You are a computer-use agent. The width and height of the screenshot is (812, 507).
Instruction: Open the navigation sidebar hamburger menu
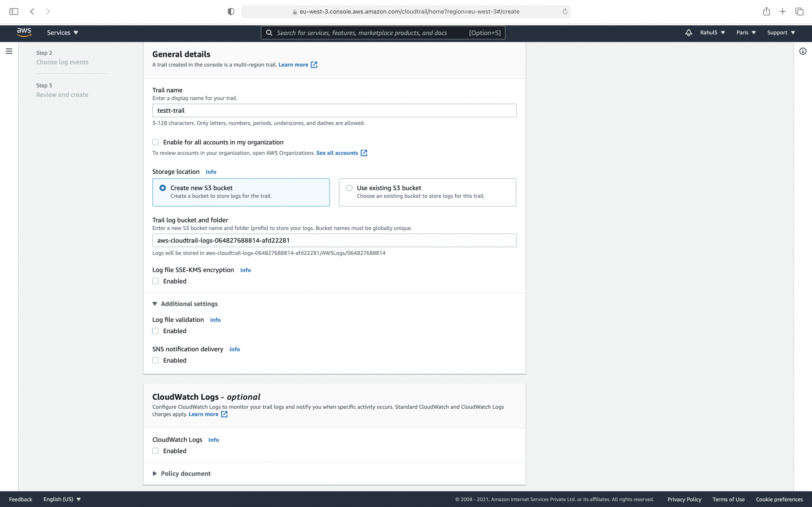[8, 51]
